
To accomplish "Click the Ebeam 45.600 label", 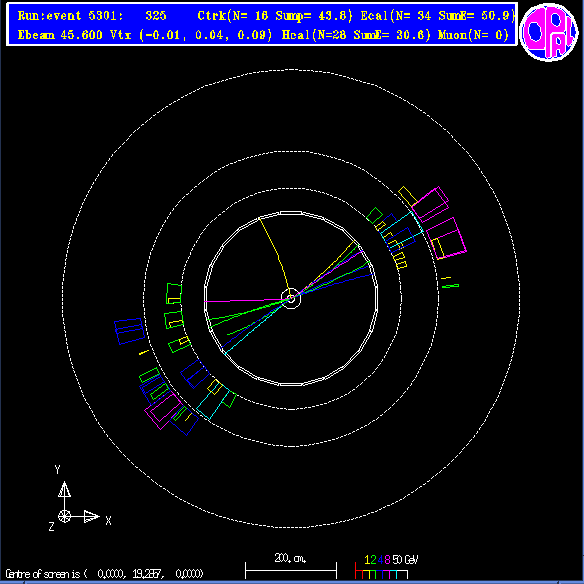I will (60, 35).
